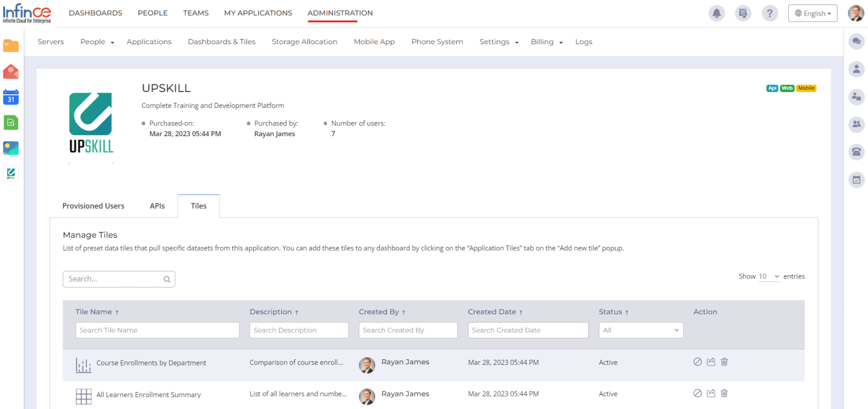Share the All Learners Enrollment Summary tile
868x409 pixels.
[x=711, y=394]
